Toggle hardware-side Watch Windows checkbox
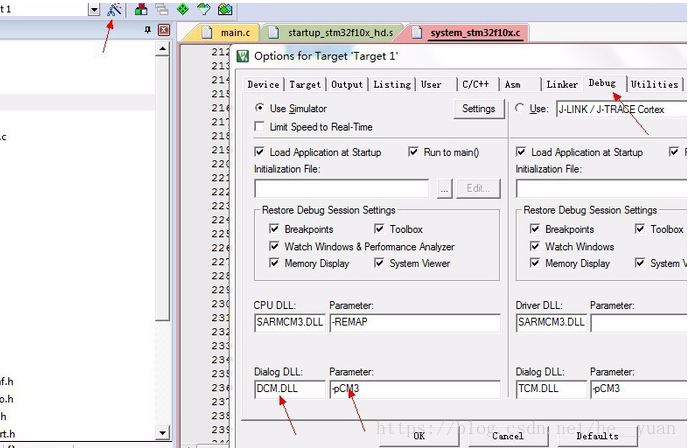This screenshot has width=694, height=448. [535, 246]
